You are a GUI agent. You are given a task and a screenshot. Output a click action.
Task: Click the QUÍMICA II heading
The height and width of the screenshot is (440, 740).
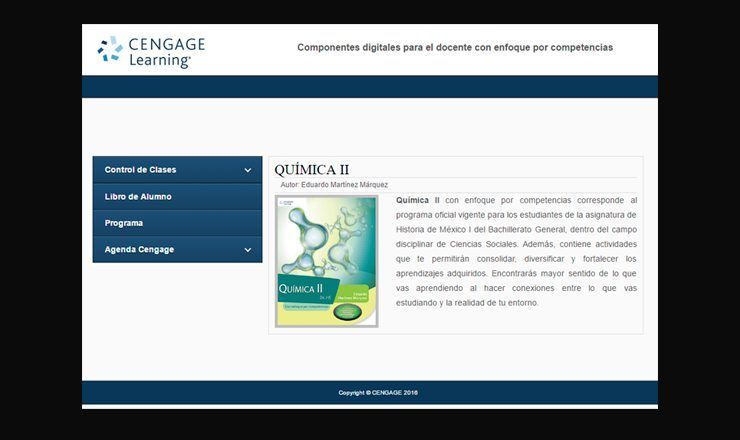click(311, 169)
